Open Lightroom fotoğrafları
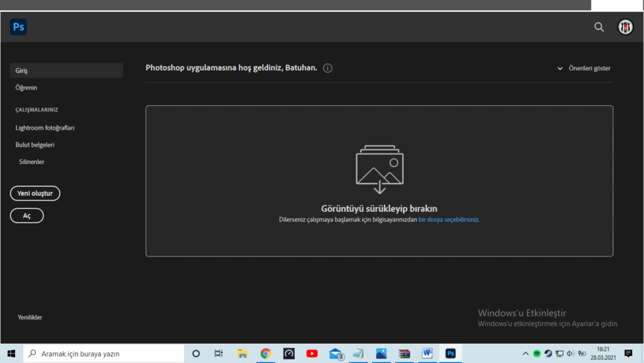Viewport: 644px width, 363px height. tap(45, 128)
